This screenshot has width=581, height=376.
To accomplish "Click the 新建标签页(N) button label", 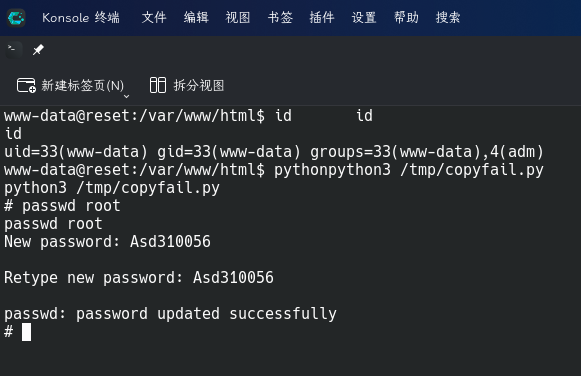I will pyautogui.click(x=83, y=86).
